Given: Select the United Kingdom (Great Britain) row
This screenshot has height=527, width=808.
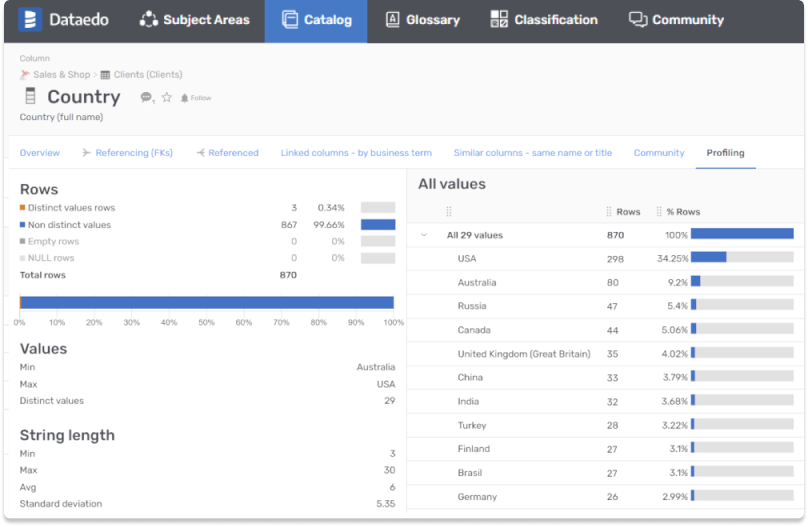Looking at the screenshot, I should click(x=523, y=353).
